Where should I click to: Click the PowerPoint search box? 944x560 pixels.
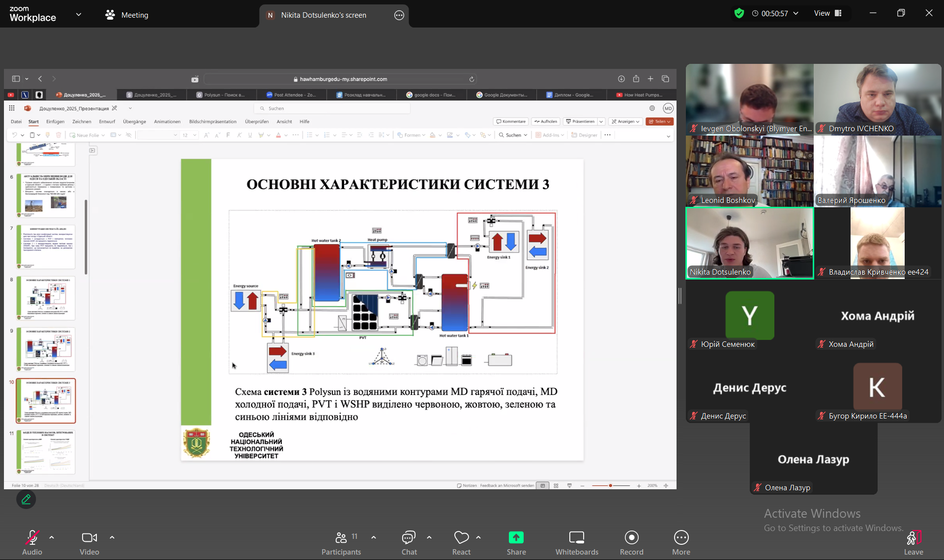pyautogui.click(x=332, y=108)
